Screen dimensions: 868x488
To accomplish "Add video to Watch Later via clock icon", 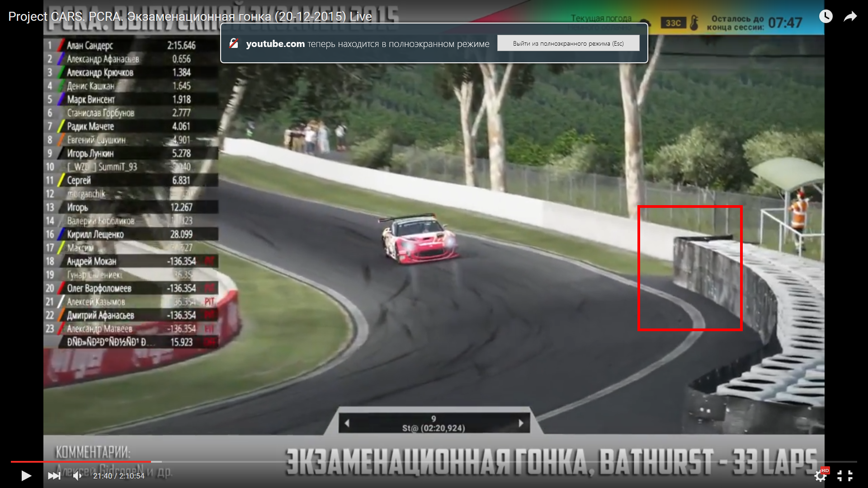I will pos(826,17).
